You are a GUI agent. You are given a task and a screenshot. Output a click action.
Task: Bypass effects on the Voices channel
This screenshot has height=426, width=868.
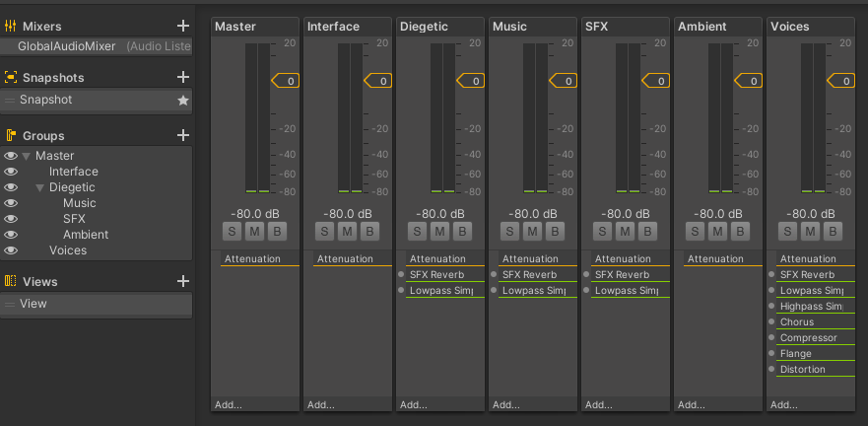click(833, 231)
